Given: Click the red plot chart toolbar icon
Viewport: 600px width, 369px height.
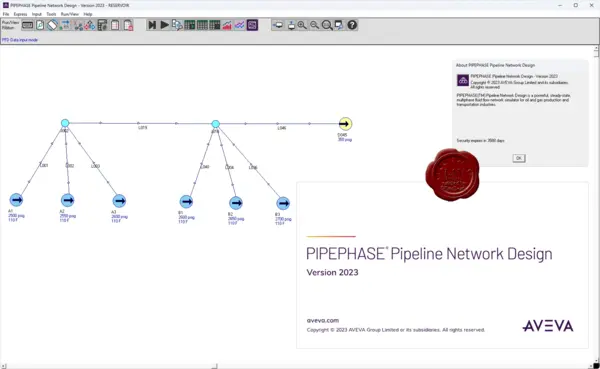Looking at the screenshot, I should tap(227, 25).
